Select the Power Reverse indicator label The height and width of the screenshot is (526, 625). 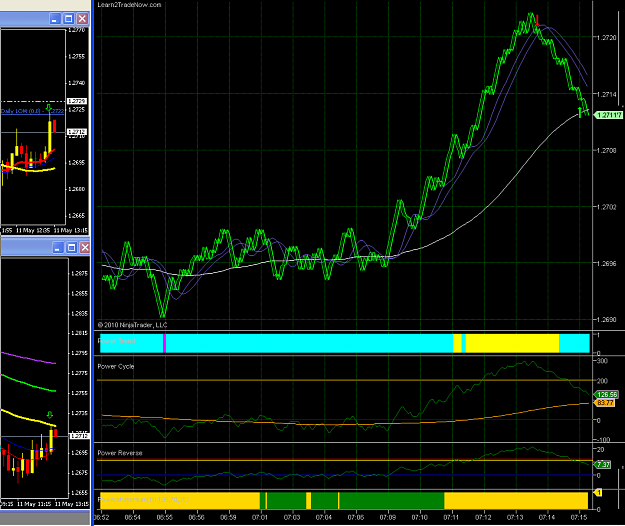tap(120, 453)
